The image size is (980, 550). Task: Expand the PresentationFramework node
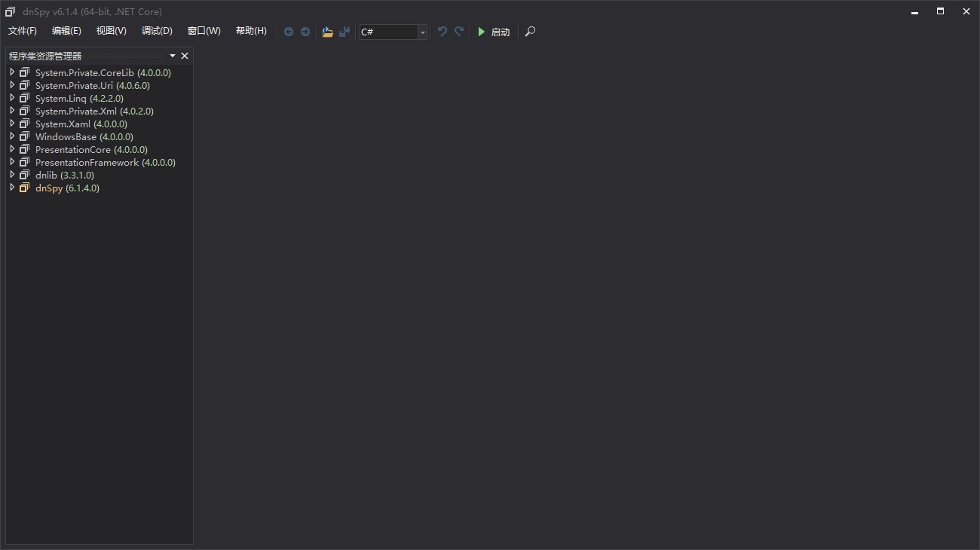pos(12,162)
